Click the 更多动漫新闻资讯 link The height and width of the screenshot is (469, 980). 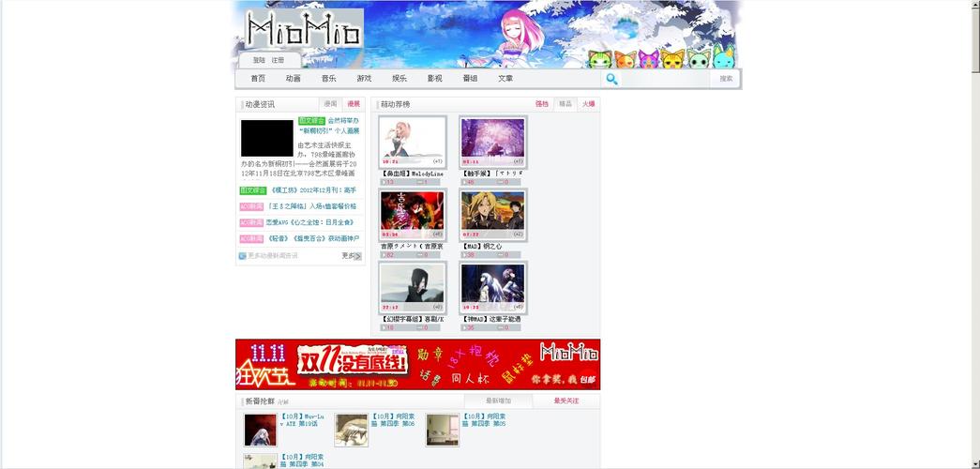point(273,256)
